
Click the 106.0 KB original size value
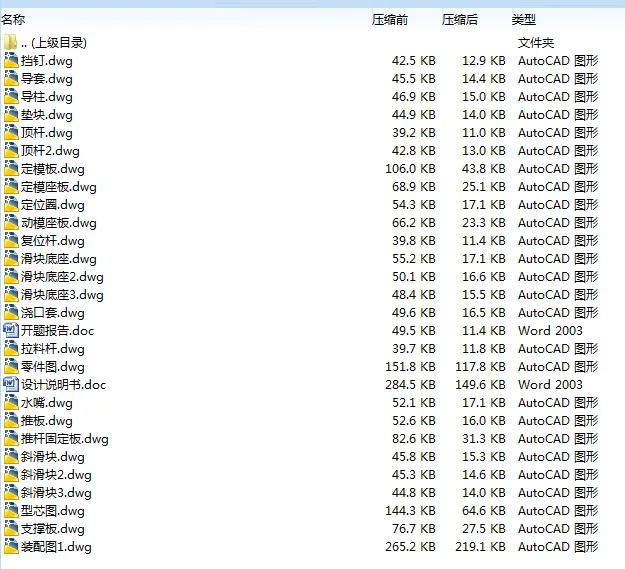coord(410,169)
